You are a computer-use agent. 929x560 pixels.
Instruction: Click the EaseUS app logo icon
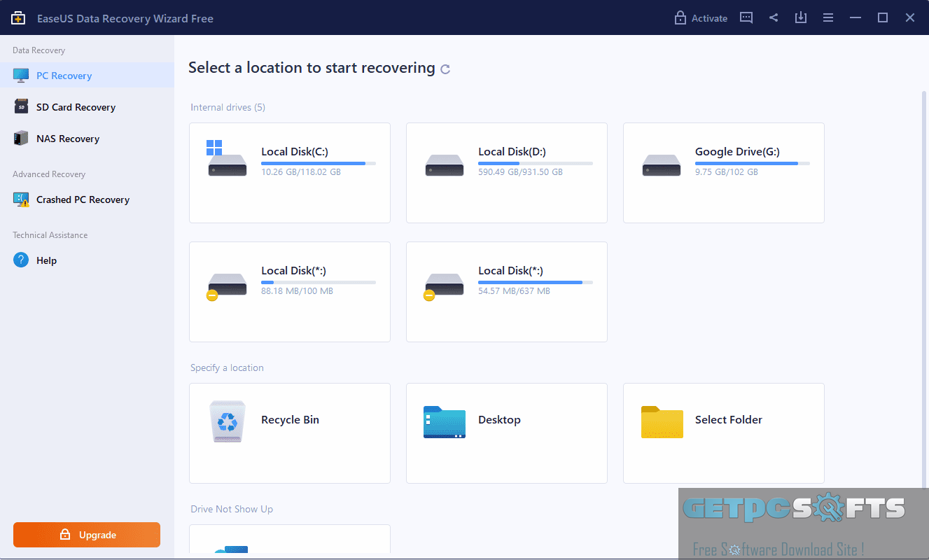tap(18, 18)
